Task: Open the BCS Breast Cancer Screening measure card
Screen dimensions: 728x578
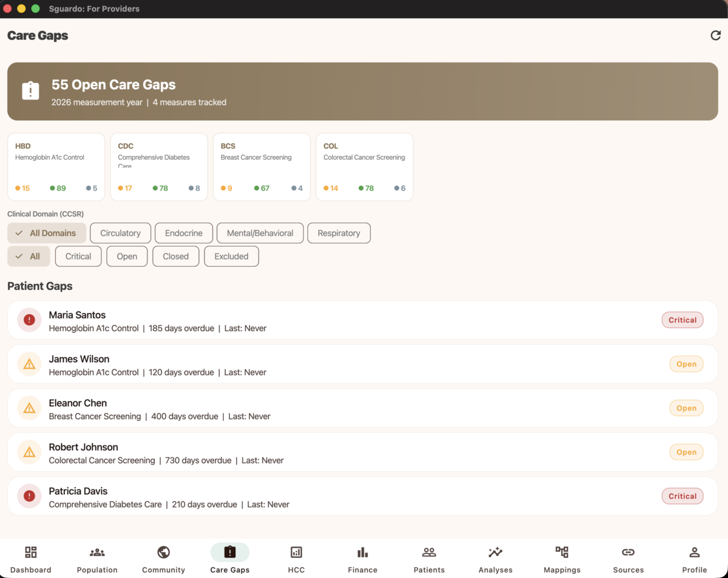Action: point(261,166)
